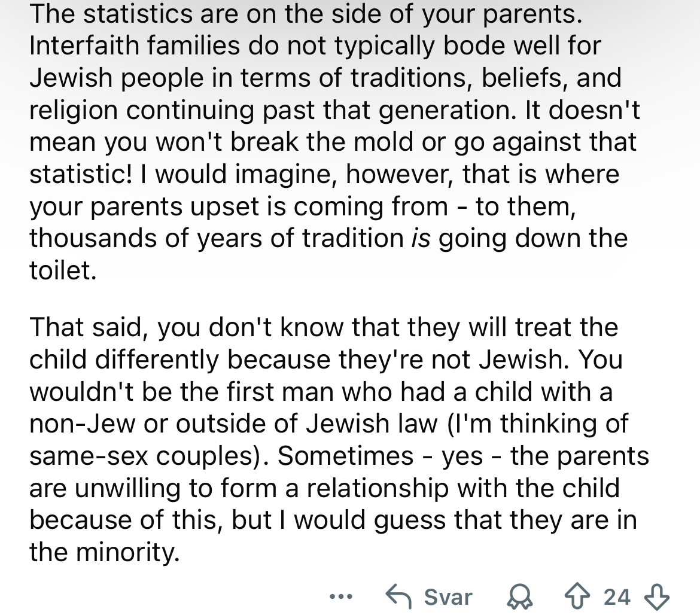Click the reply arrow icon
The height and width of the screenshot is (615, 700).
(x=398, y=596)
